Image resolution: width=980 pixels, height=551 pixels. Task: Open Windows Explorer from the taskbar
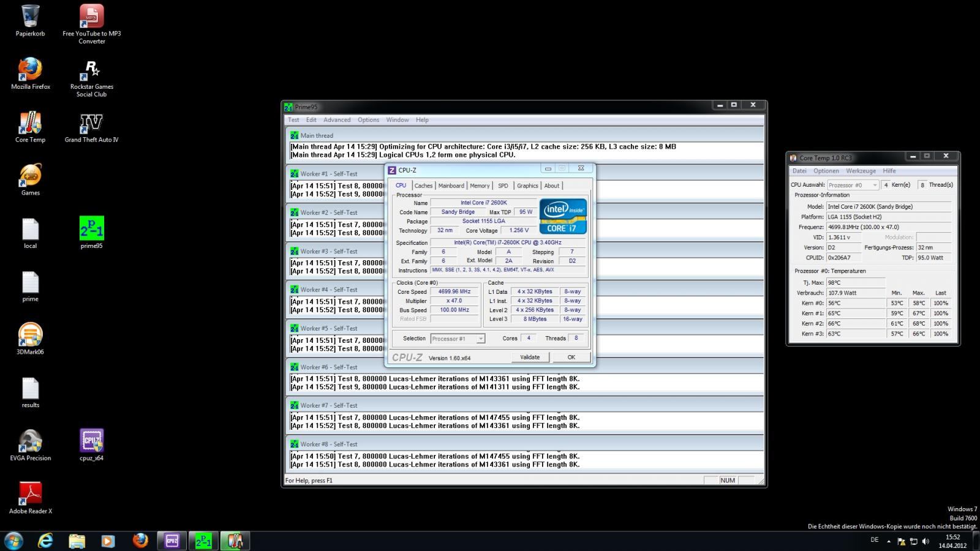pos(77,541)
